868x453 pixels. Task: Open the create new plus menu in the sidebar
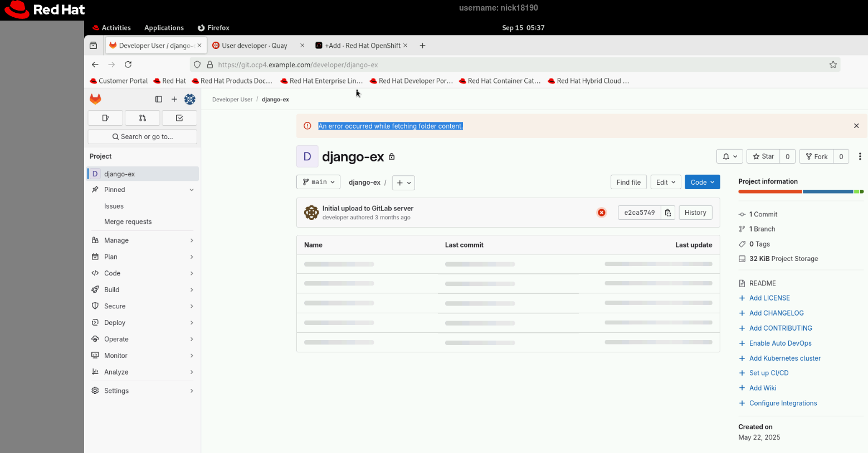[174, 99]
